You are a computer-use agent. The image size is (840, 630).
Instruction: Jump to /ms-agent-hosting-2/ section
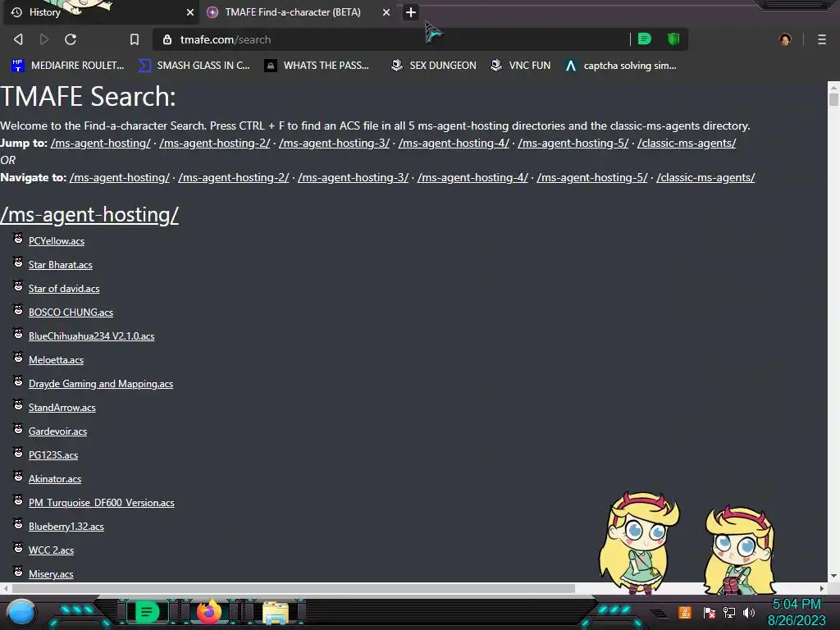tap(215, 143)
